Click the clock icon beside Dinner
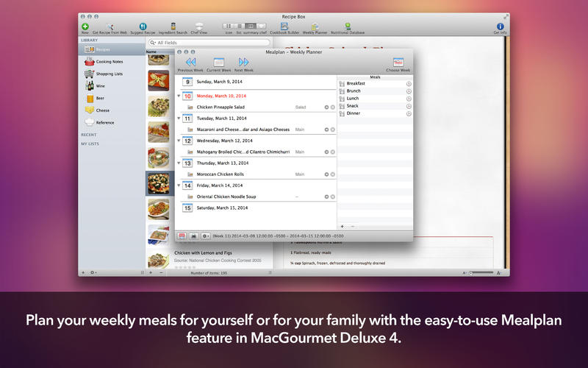The image size is (588, 368). [x=409, y=113]
